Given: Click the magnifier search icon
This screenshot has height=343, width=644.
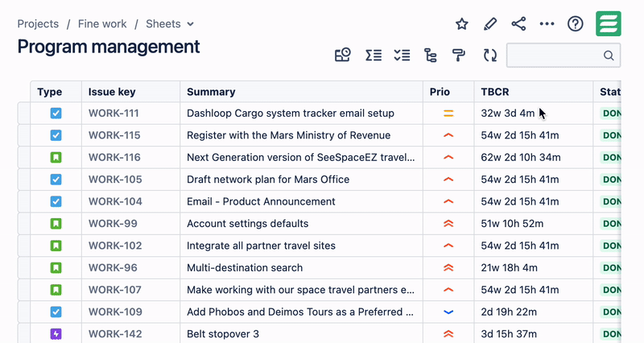Looking at the screenshot, I should pos(609,56).
